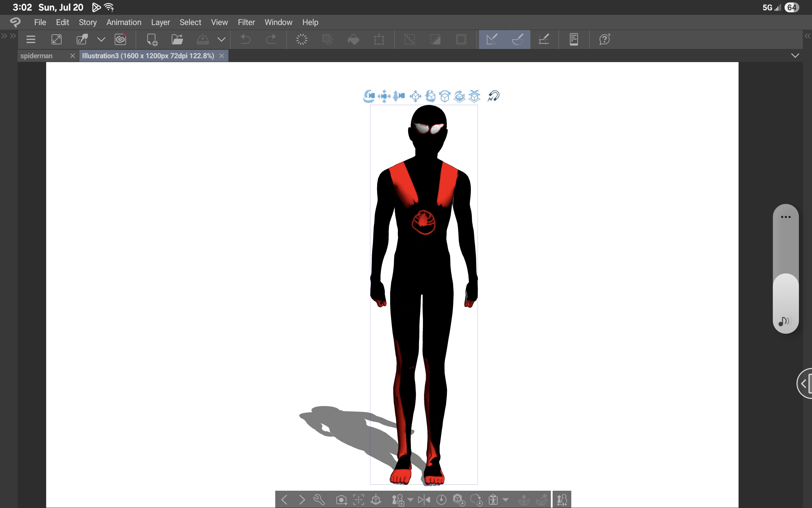812x508 pixels.
Task: Open the File menu
Action: point(40,22)
